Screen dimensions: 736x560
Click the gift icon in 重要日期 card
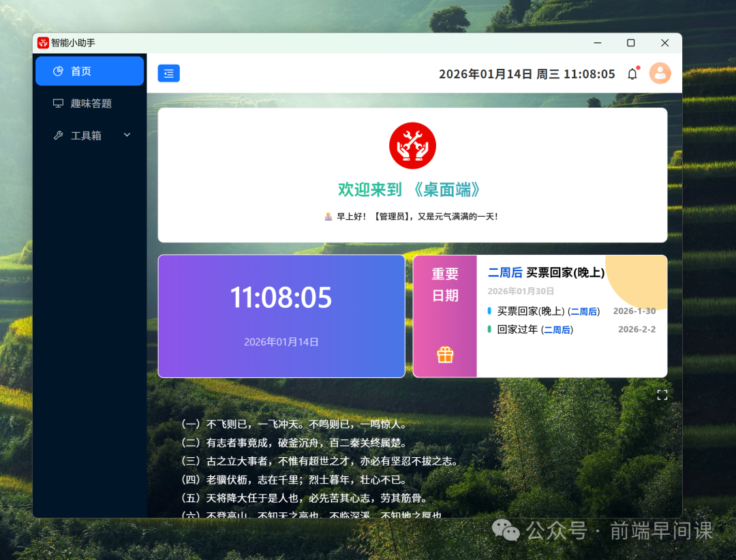click(445, 355)
